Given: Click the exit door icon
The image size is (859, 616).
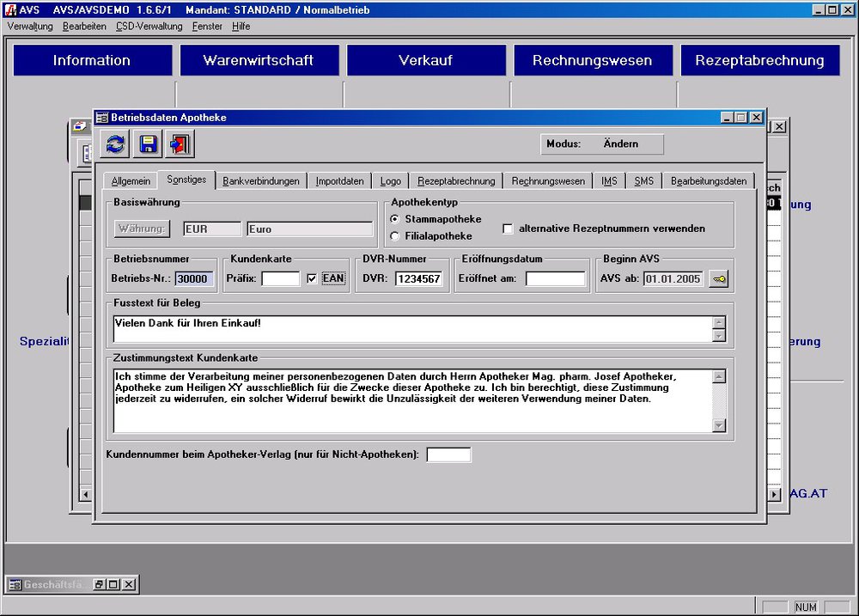Looking at the screenshot, I should [180, 144].
